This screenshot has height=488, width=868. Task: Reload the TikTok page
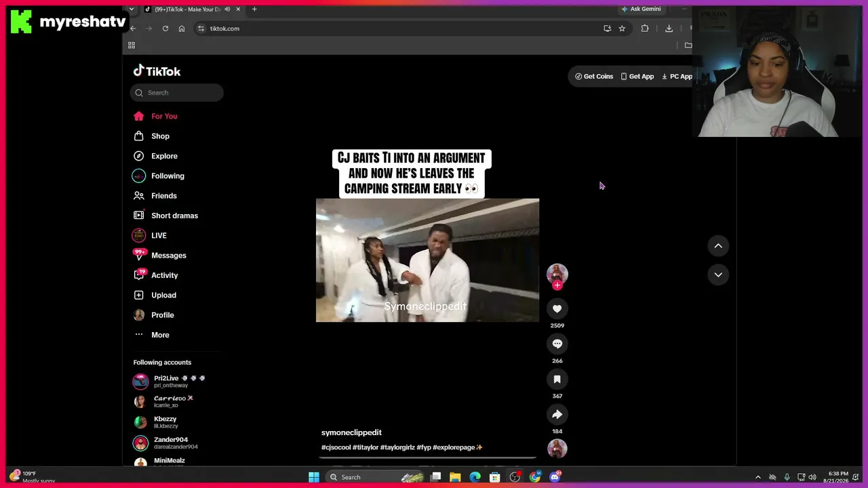pyautogui.click(x=165, y=28)
